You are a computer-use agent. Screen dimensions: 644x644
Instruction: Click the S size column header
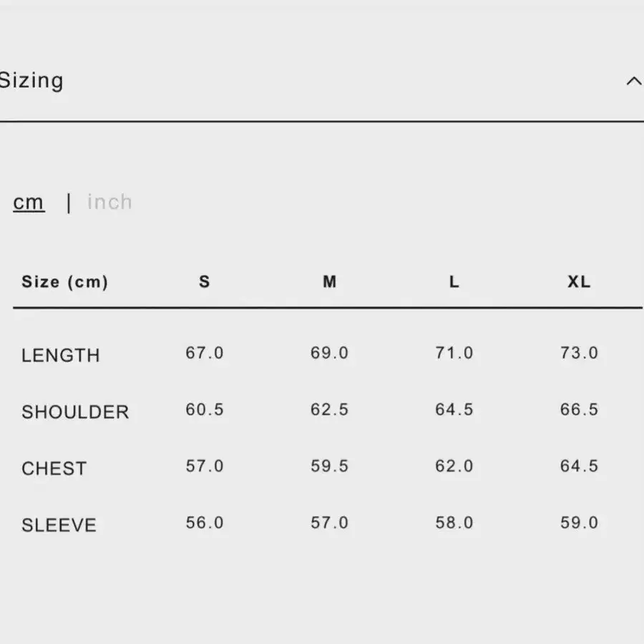(205, 282)
